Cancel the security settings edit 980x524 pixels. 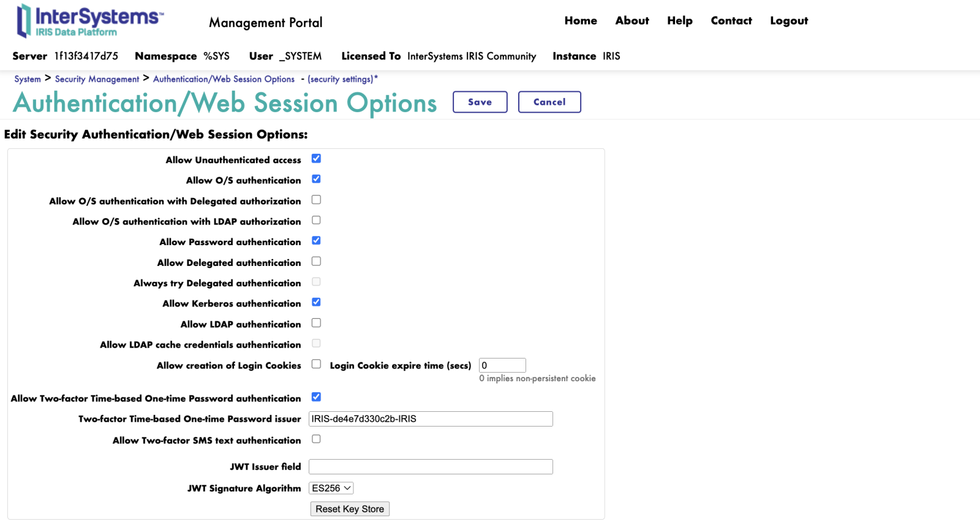coord(549,102)
